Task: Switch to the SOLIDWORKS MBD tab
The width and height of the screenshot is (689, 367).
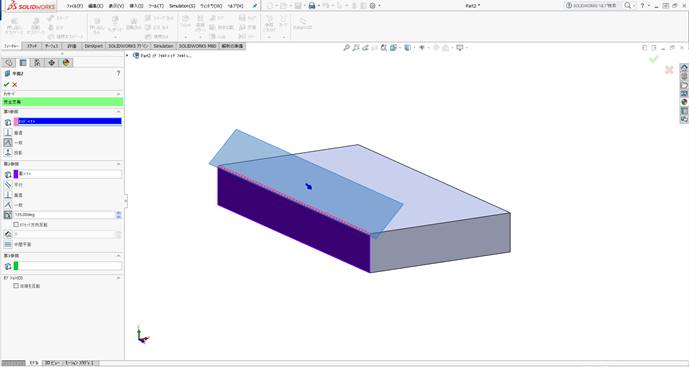Action: [x=197, y=46]
